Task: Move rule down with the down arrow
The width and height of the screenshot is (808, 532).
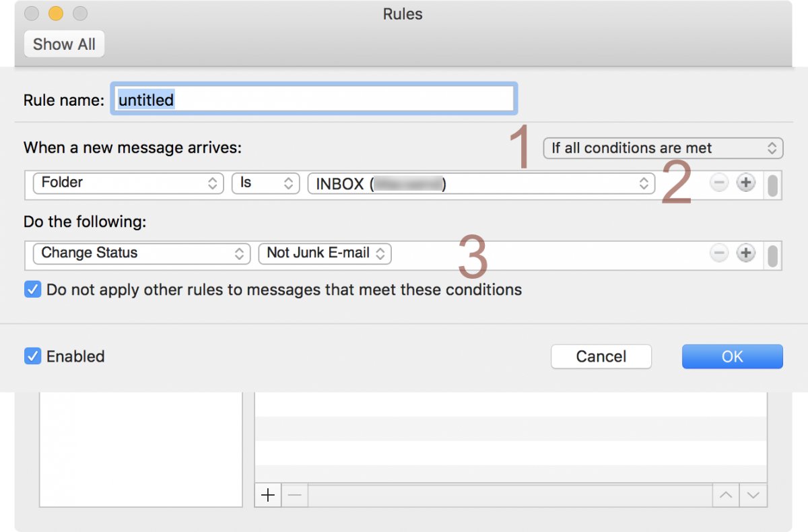Action: 753,496
